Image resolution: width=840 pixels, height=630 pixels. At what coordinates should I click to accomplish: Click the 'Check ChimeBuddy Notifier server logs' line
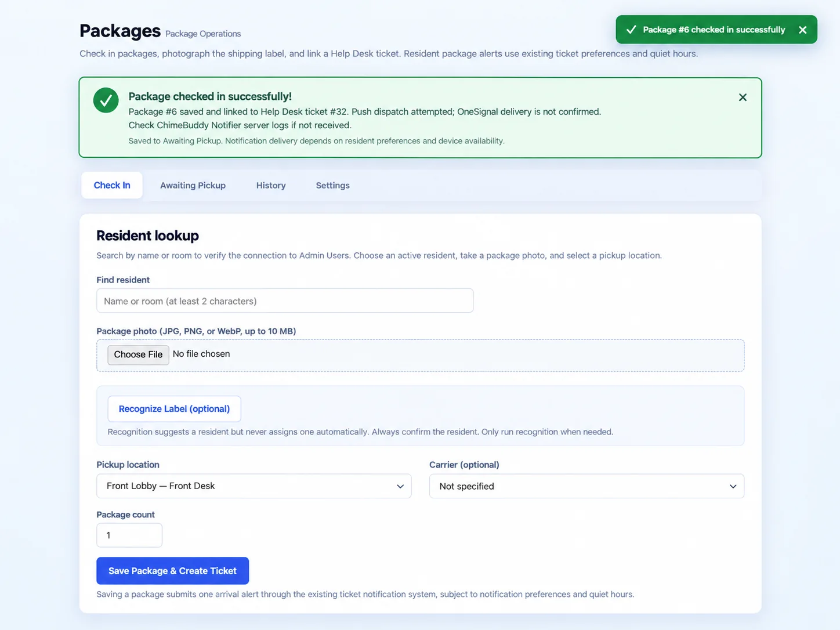point(240,125)
